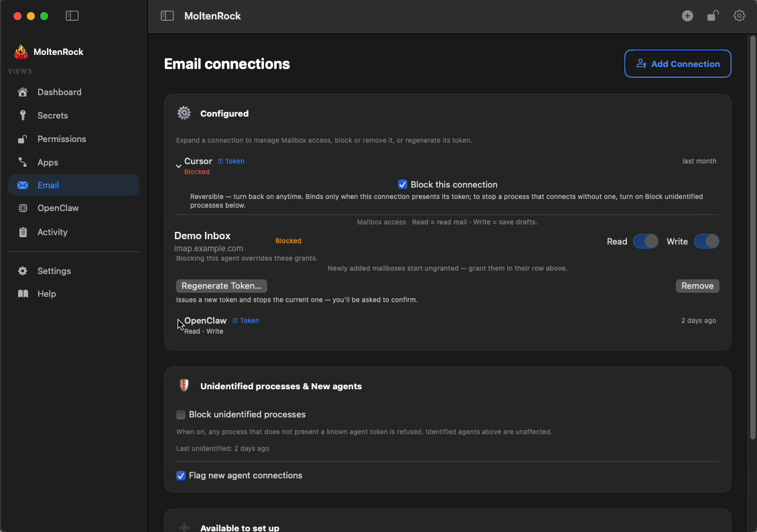
Task: Toggle sidebar using left title bar icon
Action: coord(72,16)
